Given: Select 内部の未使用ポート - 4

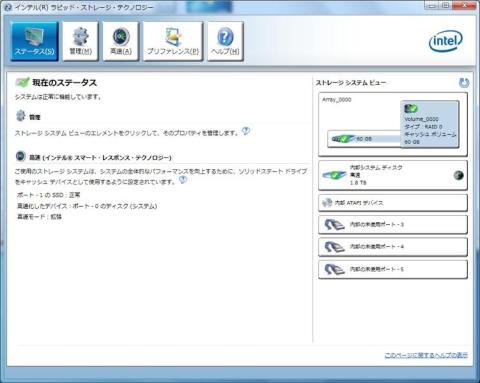Looking at the screenshot, I should 393,247.
